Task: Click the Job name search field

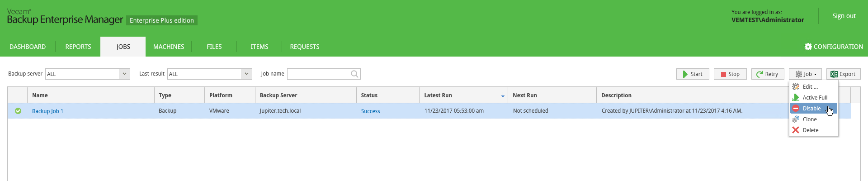Action: click(324, 74)
